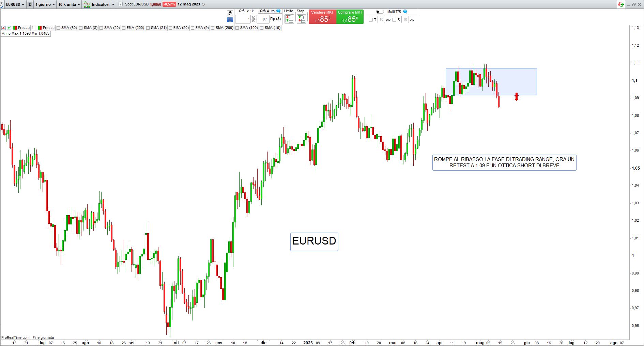Open the EURUSD symbol dropdown
Screen dimensions: 644x346
pyautogui.click(x=15, y=4)
